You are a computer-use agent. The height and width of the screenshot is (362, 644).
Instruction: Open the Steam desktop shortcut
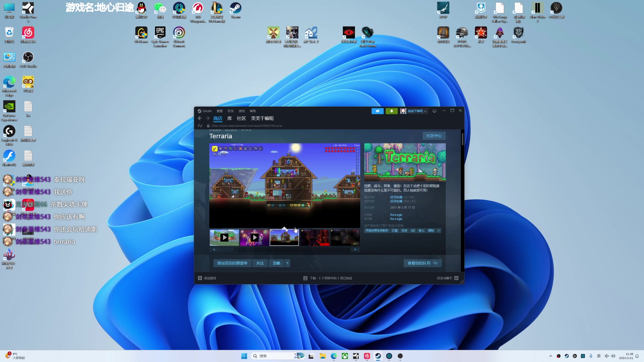[x=235, y=10]
